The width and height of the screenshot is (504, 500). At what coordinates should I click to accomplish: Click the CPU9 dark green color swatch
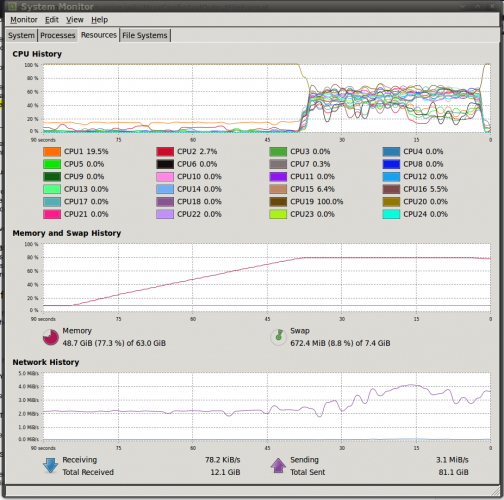coord(52,177)
